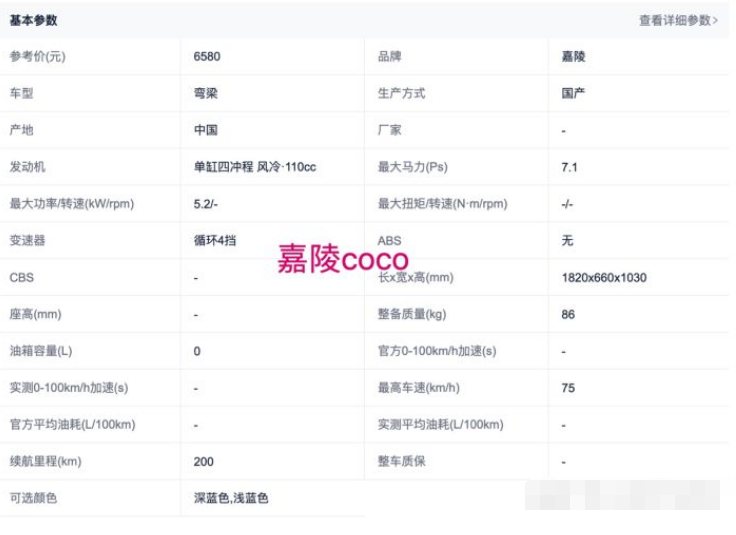736x535 pixels.
Task: Click the 整备质量(kg) label
Action: (x=412, y=314)
